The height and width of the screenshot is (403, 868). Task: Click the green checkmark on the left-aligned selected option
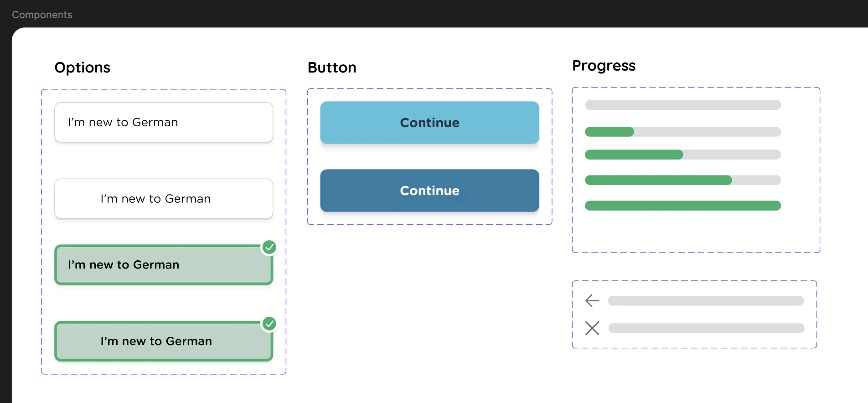269,248
